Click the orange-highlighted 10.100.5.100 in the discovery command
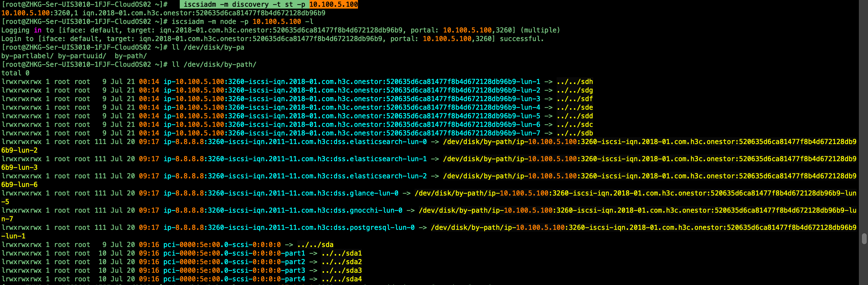The width and height of the screenshot is (868, 285). pyautogui.click(x=334, y=4)
